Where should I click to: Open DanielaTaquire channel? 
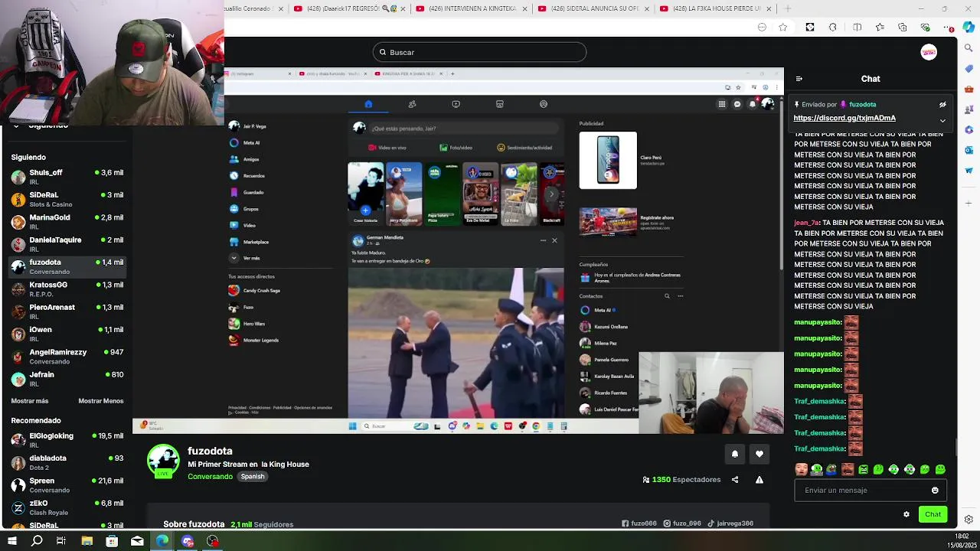pyautogui.click(x=67, y=244)
